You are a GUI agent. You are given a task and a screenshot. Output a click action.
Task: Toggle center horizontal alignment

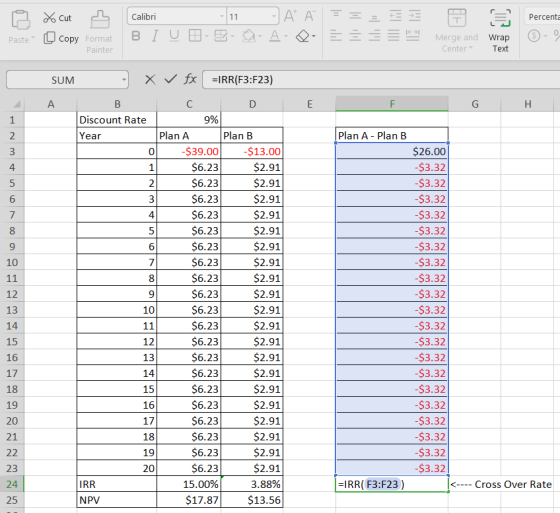(x=355, y=35)
